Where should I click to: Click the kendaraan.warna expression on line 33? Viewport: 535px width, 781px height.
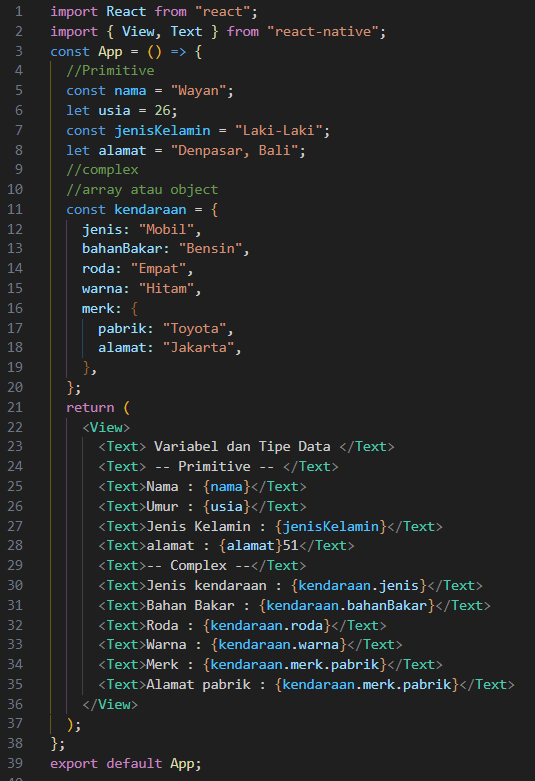(278, 645)
